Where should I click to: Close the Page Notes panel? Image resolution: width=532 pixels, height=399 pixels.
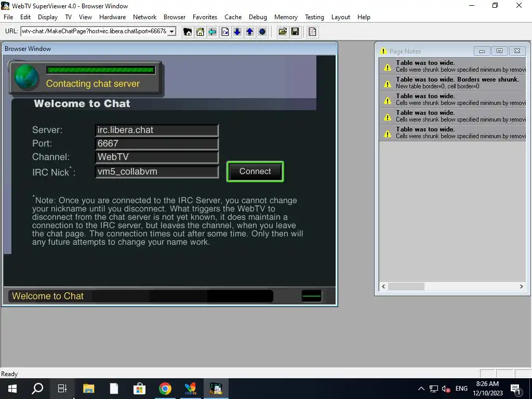(x=517, y=51)
